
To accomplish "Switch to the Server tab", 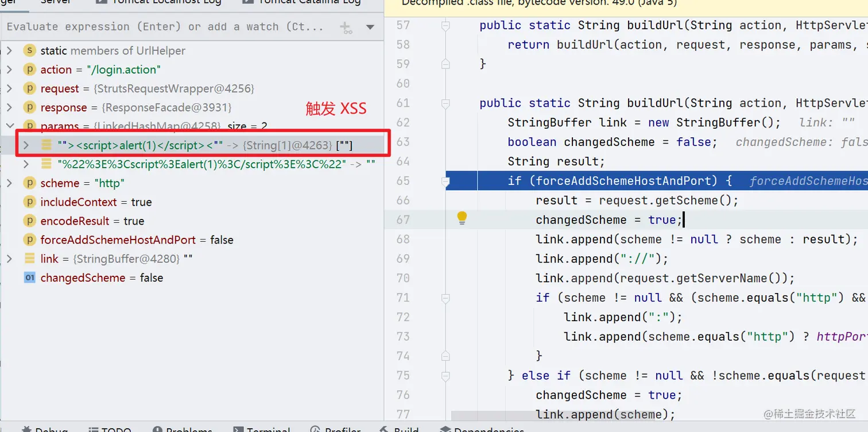I will (56, 2).
